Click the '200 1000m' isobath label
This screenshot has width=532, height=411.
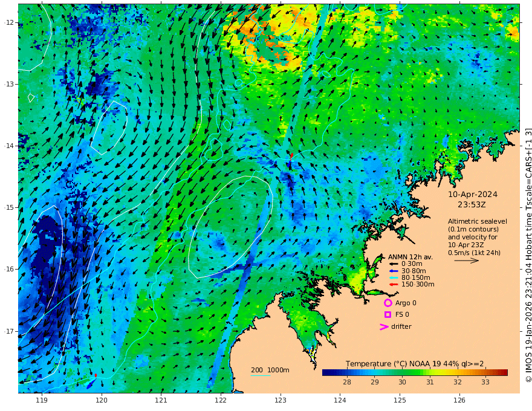(x=270, y=370)
